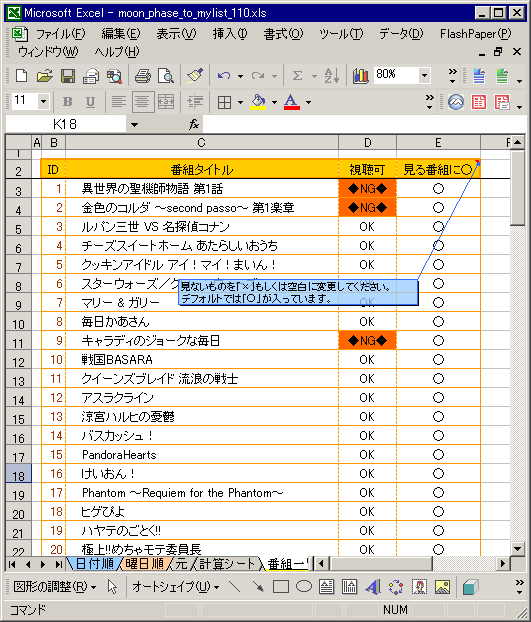Open the Chart Wizard icon
The width and height of the screenshot is (531, 622).
[x=360, y=75]
